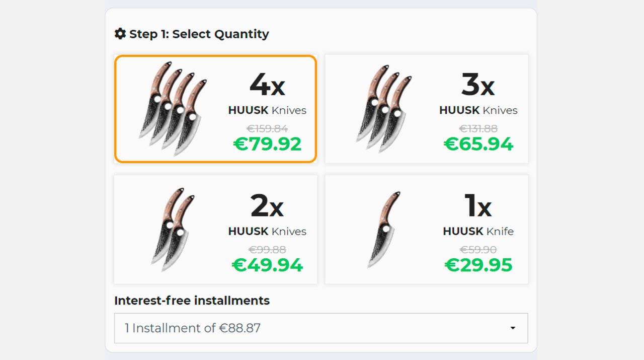Click the "1 Installment of €88.87" text
The image size is (644, 360).
[193, 328]
